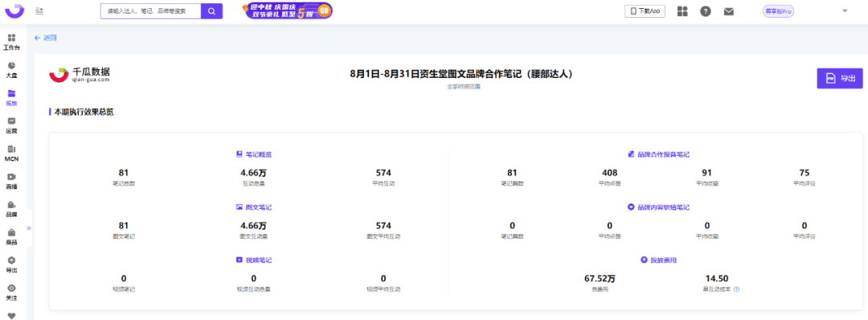The image size is (868, 320).
Task: Click the 投放费用 section icon
Action: (x=644, y=259)
